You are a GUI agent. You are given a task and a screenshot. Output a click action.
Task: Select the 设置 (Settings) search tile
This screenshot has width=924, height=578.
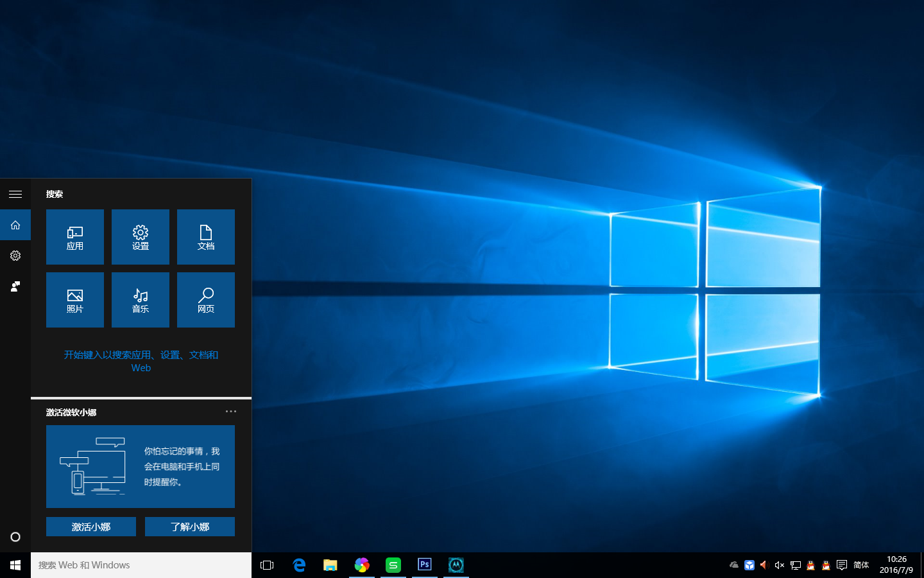141,237
